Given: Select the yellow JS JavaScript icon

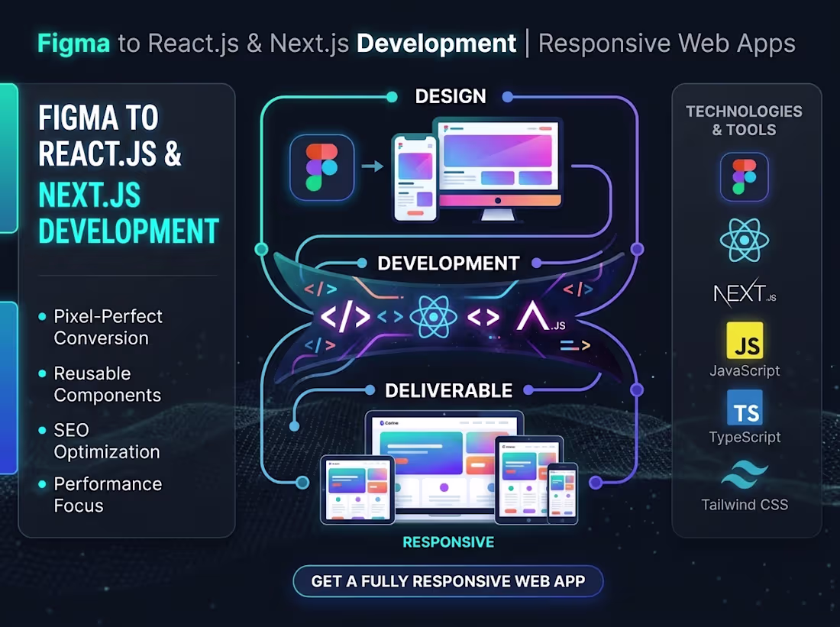Looking at the screenshot, I should pos(745,341).
